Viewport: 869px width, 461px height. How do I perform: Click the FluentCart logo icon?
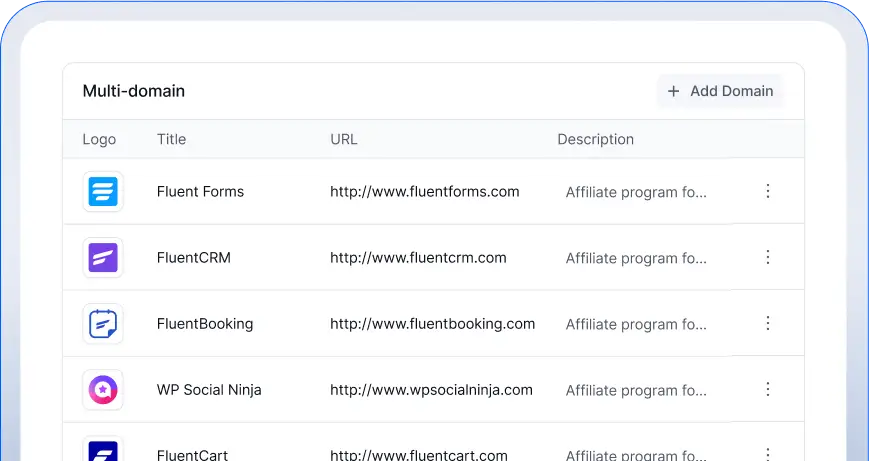click(103, 450)
